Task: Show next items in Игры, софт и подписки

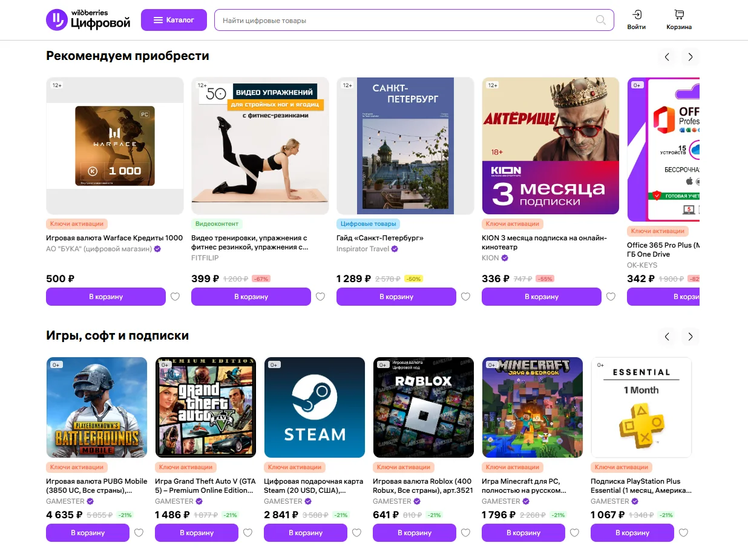Action: point(690,337)
